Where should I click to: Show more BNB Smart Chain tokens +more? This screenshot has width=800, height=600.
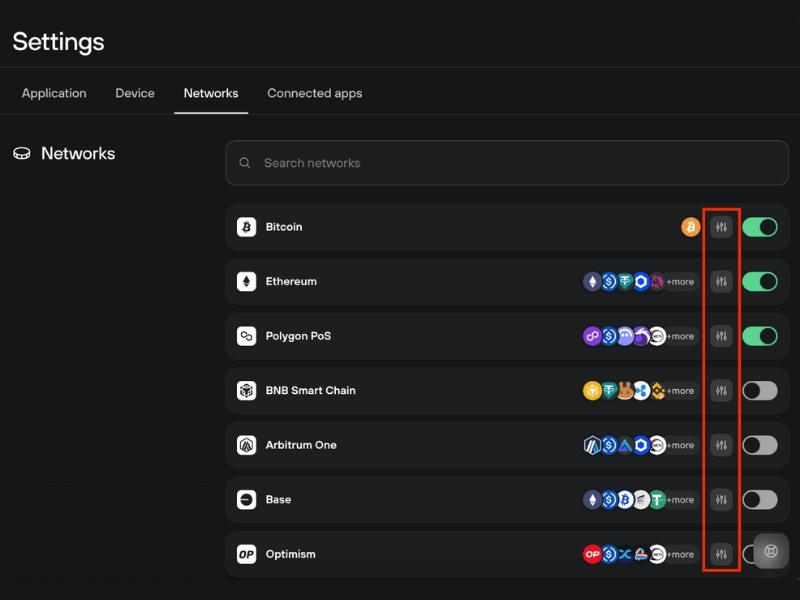[680, 391]
